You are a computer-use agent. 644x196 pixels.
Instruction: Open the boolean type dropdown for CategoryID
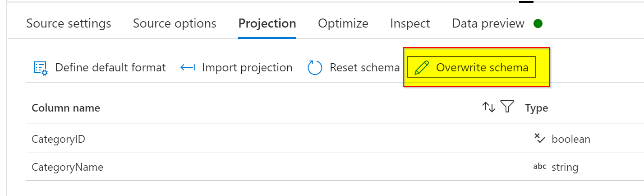(570, 139)
